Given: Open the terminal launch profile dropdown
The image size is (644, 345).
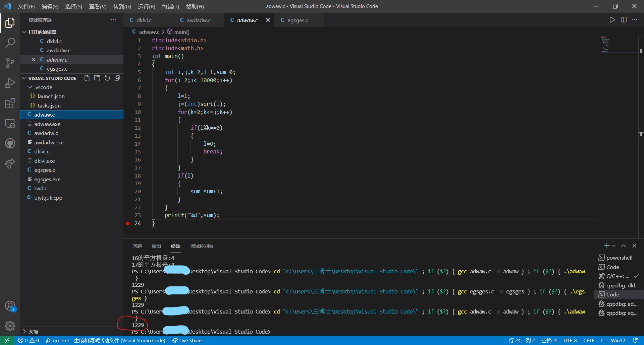Looking at the screenshot, I should click(614, 246).
